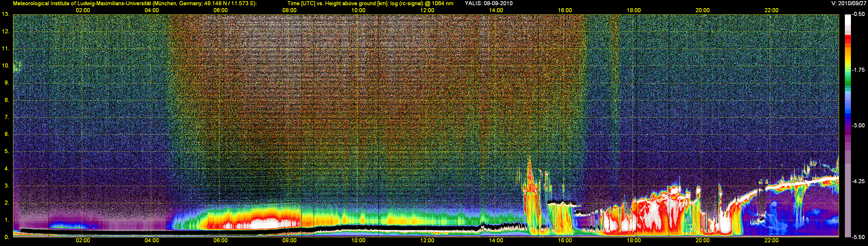Click the red segment of the color scale bar

[x=847, y=40]
